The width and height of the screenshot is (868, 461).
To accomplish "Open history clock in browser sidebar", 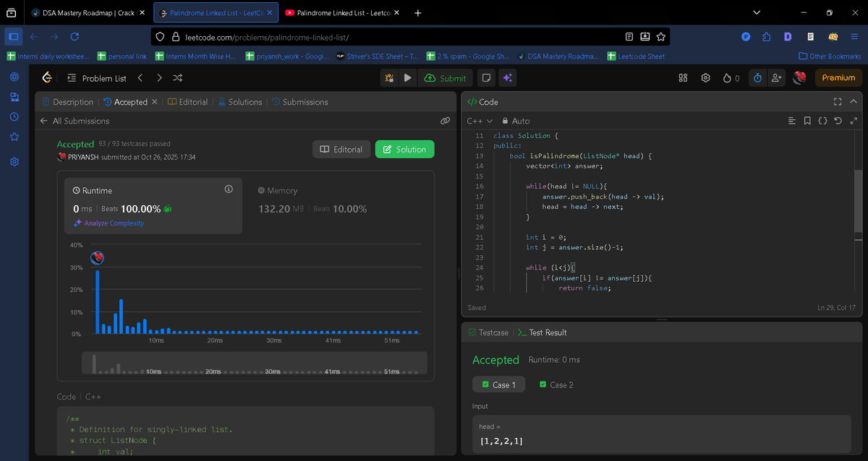I will [x=14, y=117].
